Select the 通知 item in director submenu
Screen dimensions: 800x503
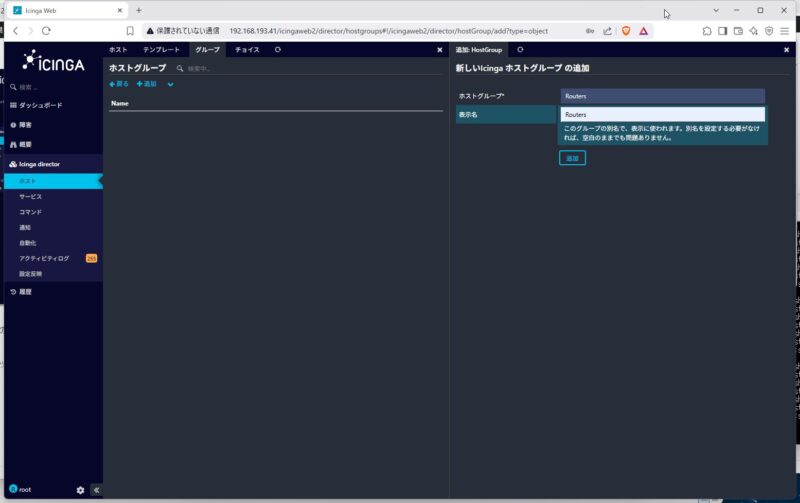pos(25,228)
